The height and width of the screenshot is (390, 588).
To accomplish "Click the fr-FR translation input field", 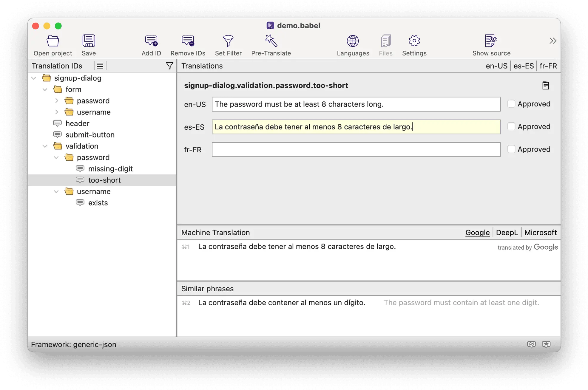I will point(356,149).
